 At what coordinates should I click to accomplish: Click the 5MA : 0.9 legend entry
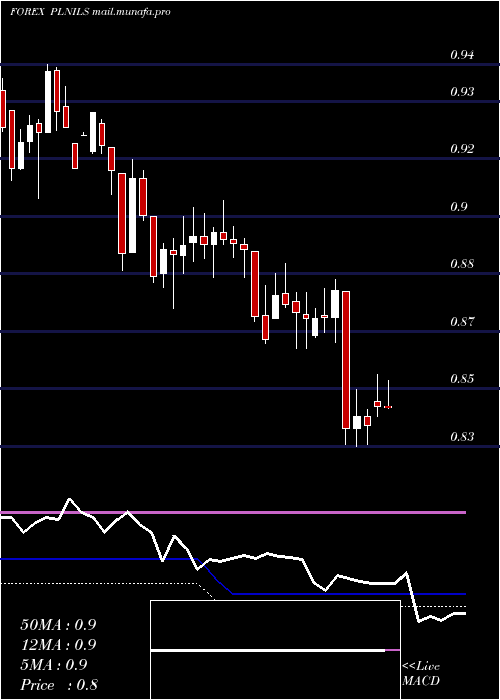[x=54, y=665]
